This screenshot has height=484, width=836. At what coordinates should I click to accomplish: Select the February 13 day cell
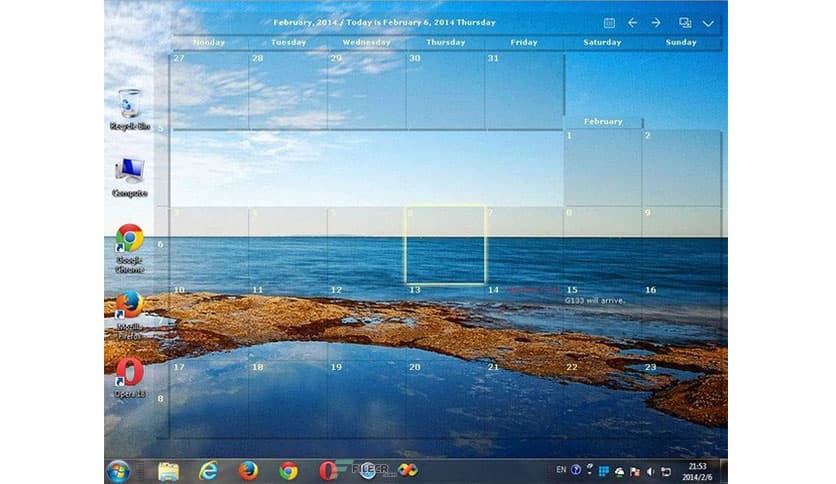[445, 322]
